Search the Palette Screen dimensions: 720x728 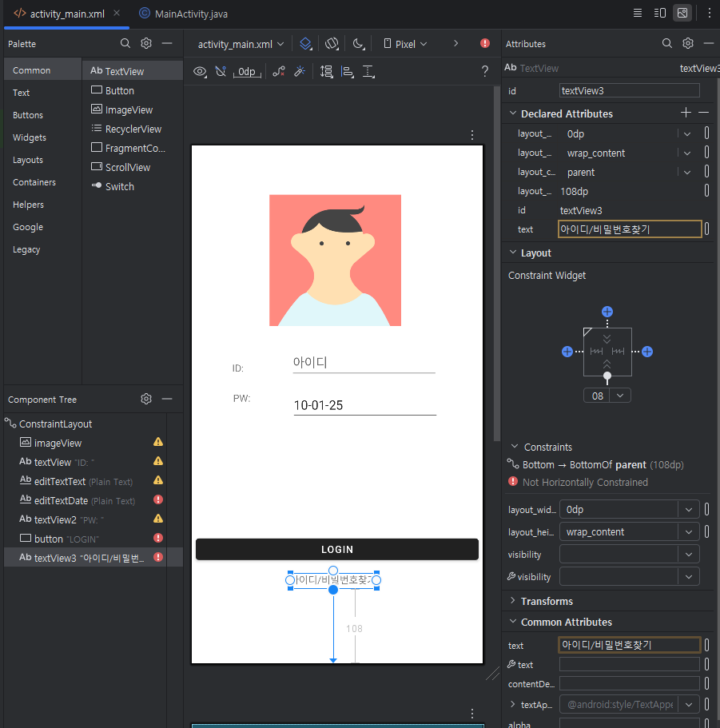125,43
